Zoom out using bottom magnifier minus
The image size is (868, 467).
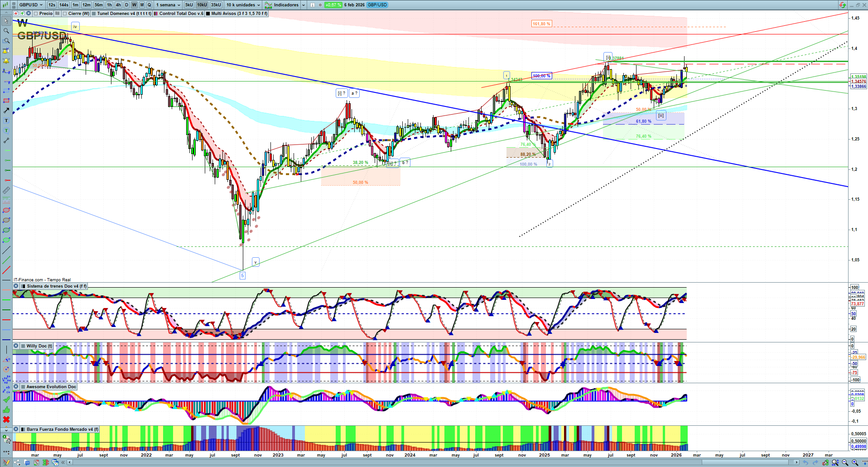pyautogui.click(x=845, y=462)
